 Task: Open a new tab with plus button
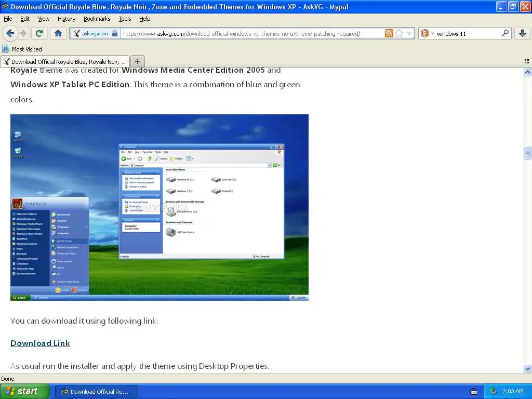[x=137, y=61]
